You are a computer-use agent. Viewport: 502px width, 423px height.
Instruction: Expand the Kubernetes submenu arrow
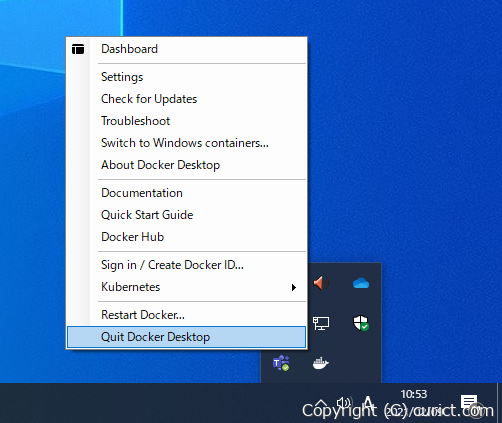[293, 287]
